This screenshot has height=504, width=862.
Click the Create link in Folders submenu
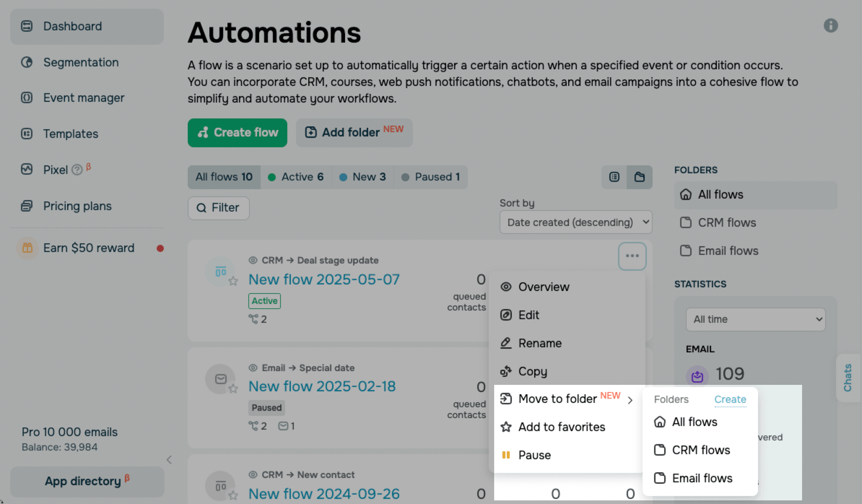pos(730,399)
